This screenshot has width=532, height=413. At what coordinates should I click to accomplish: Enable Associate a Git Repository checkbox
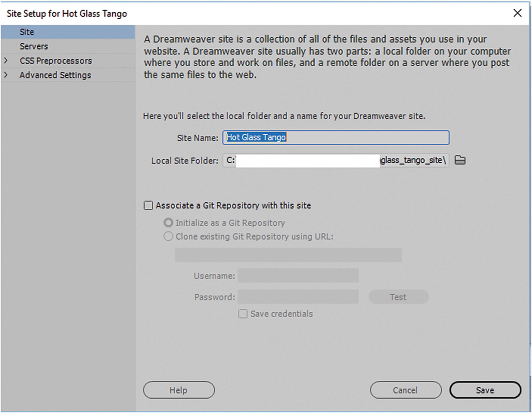148,206
